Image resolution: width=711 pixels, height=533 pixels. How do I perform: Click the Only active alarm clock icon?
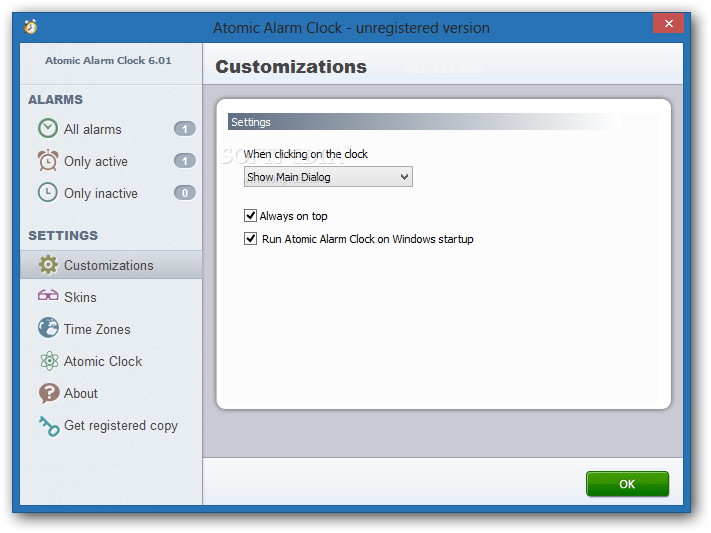(48, 161)
